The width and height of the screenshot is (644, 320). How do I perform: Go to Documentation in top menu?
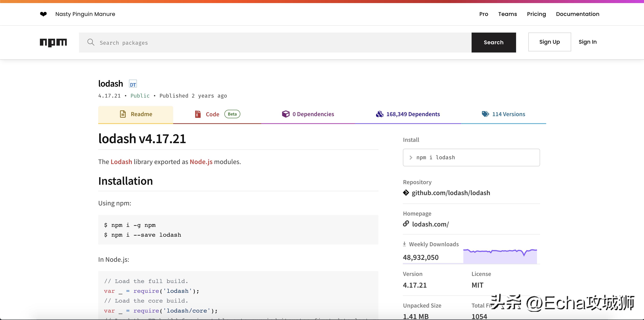(x=577, y=14)
